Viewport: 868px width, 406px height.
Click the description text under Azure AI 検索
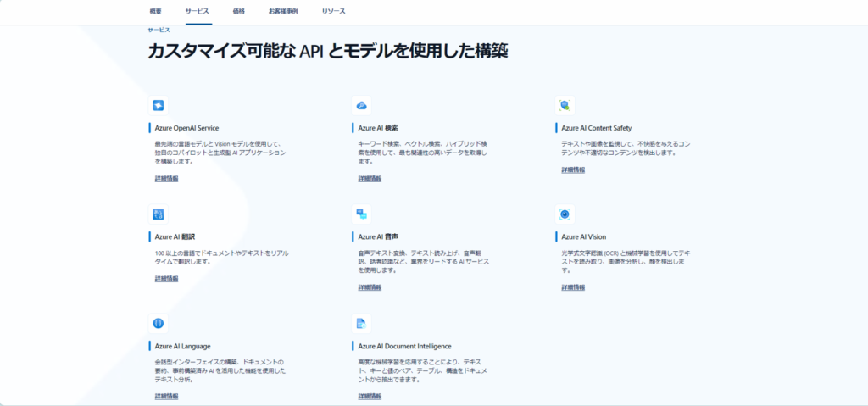coord(422,153)
